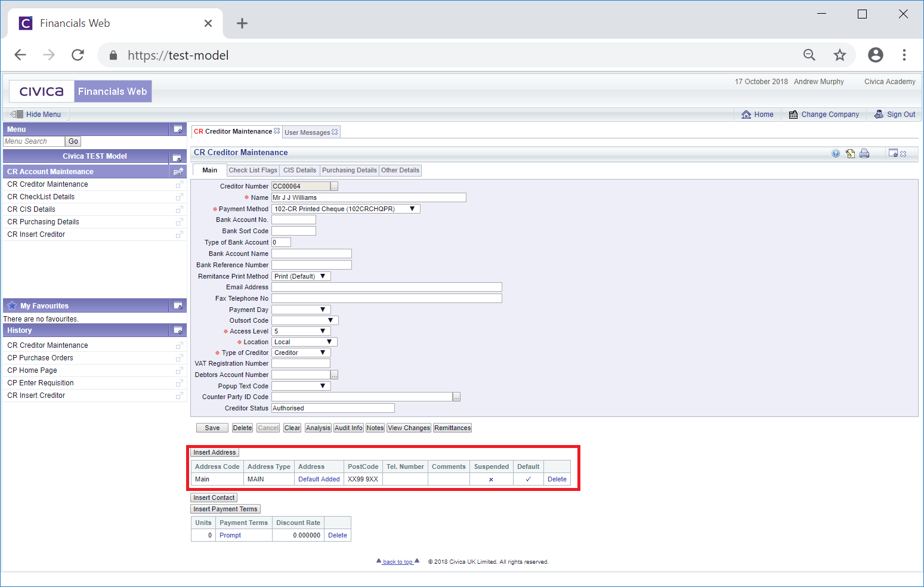Open CP Home Page history in new window icon
Viewport: 924px width, 587px height.
179,370
